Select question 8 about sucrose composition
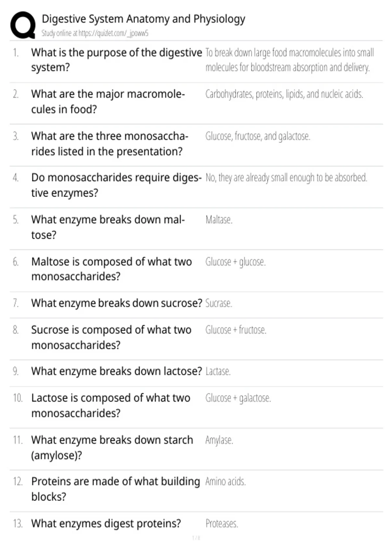This screenshot has width=392, height=556. click(x=111, y=337)
